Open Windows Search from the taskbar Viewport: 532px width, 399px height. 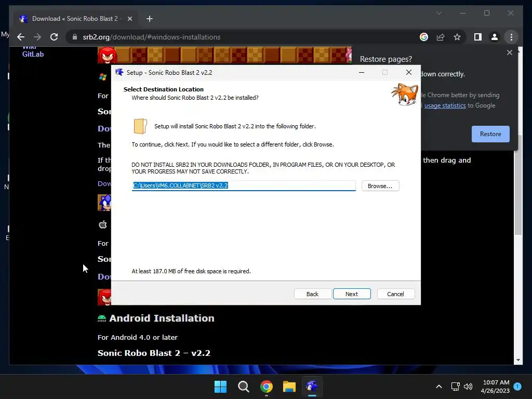(244, 387)
